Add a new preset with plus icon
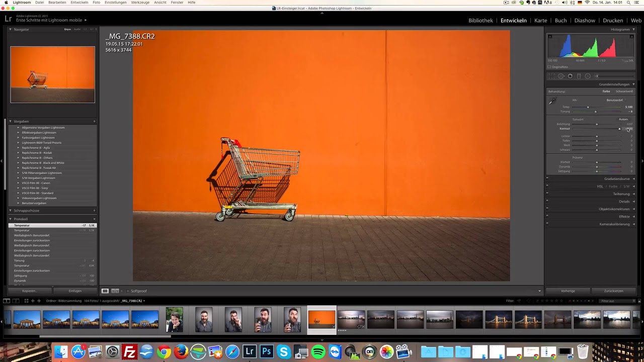 coord(94,121)
